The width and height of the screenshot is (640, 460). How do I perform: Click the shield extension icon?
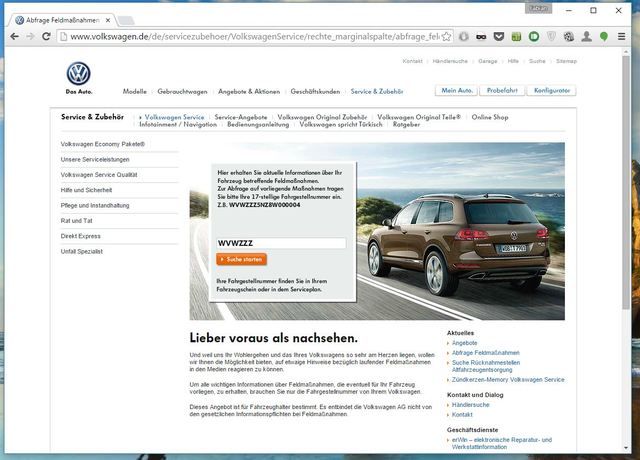tap(551, 37)
